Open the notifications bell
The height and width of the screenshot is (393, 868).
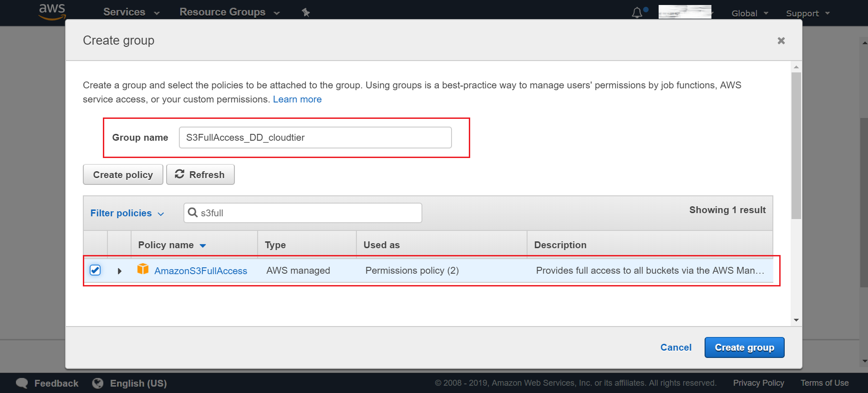tap(637, 13)
